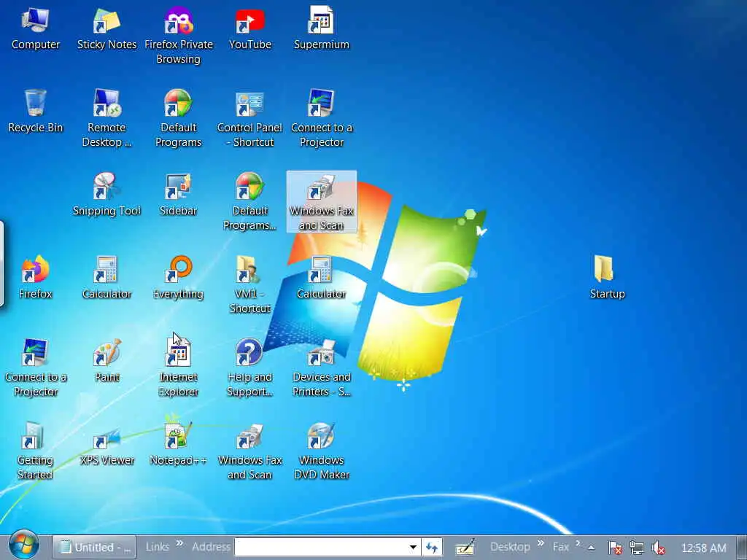Expand the Desktop toolbar chevron
747x560 pixels.
coord(541,542)
